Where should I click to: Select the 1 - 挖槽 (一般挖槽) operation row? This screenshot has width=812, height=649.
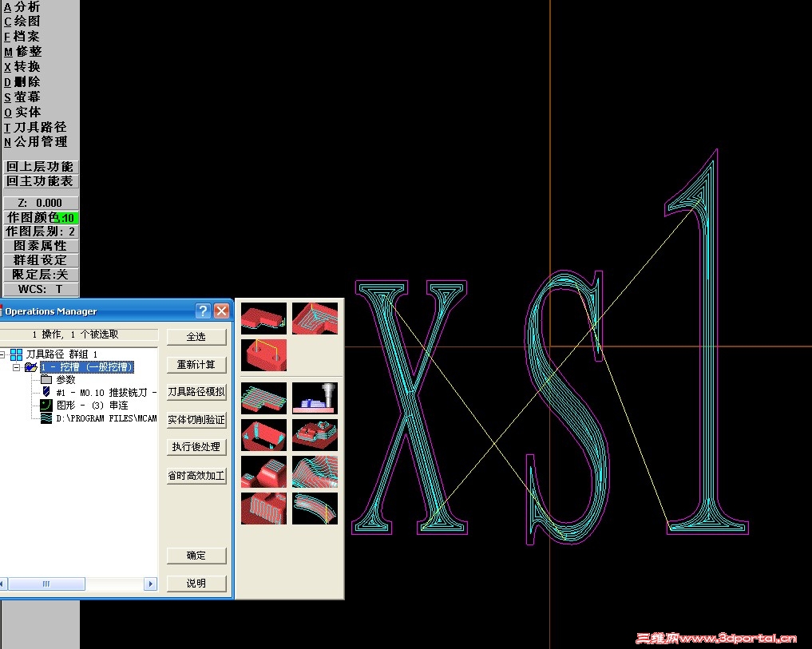click(x=87, y=367)
